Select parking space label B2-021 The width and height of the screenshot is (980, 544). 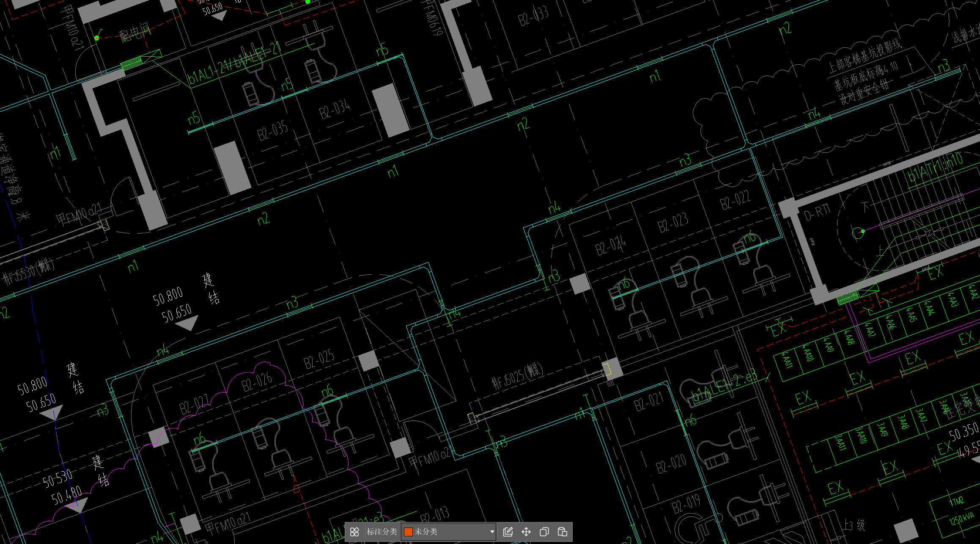point(649,402)
